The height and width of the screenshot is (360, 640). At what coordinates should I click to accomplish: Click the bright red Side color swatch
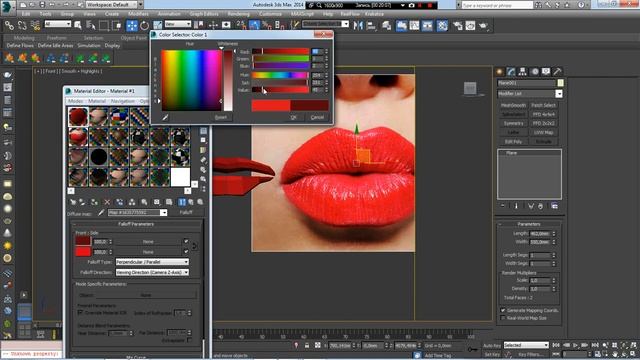point(82,251)
